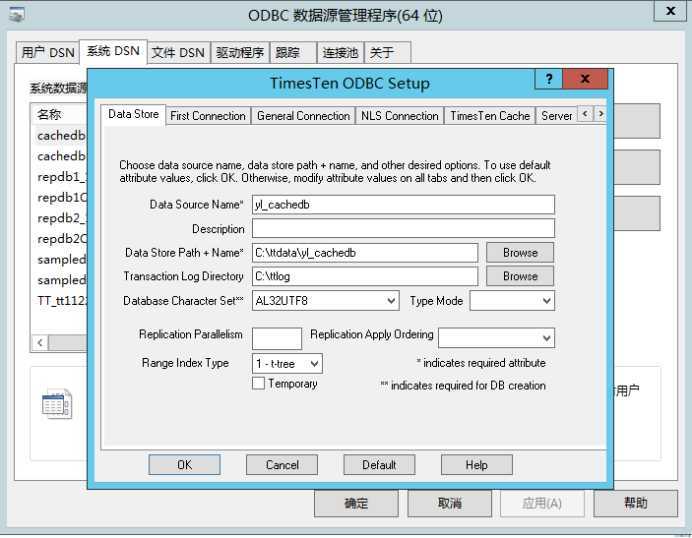Select the 系统 DSN tab
The height and width of the screenshot is (538, 692).
point(113,51)
